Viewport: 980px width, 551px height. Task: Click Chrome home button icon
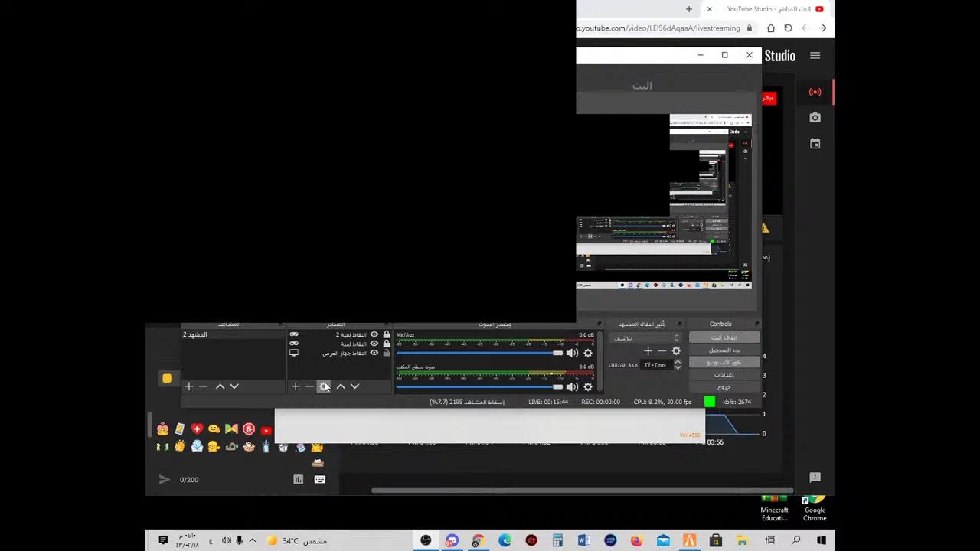tap(771, 28)
